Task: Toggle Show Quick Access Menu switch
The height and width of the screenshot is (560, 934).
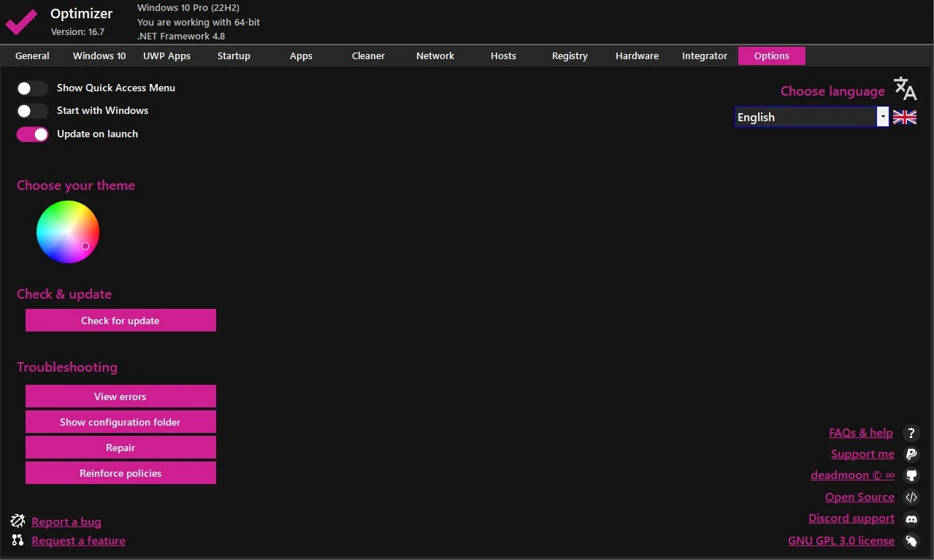Action: 32,88
